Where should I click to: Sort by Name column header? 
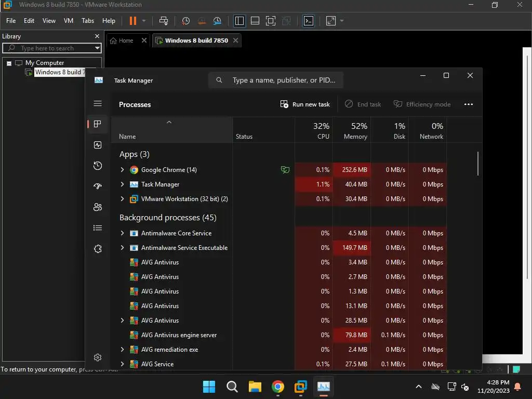point(172,130)
